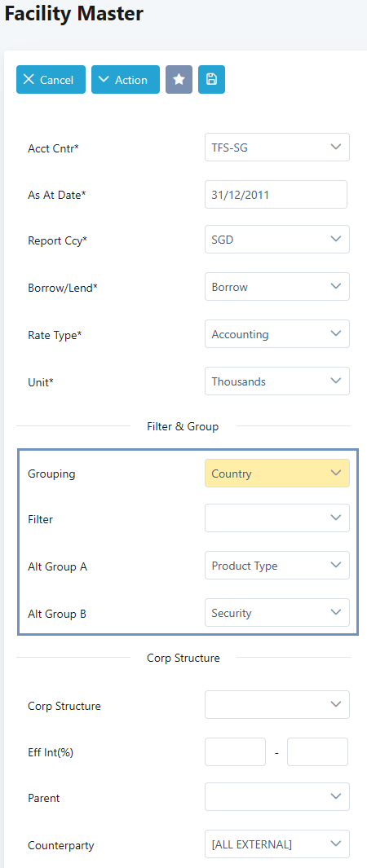Click the chevron arrow in Grouping field
The height and width of the screenshot is (868, 367).
tap(335, 473)
